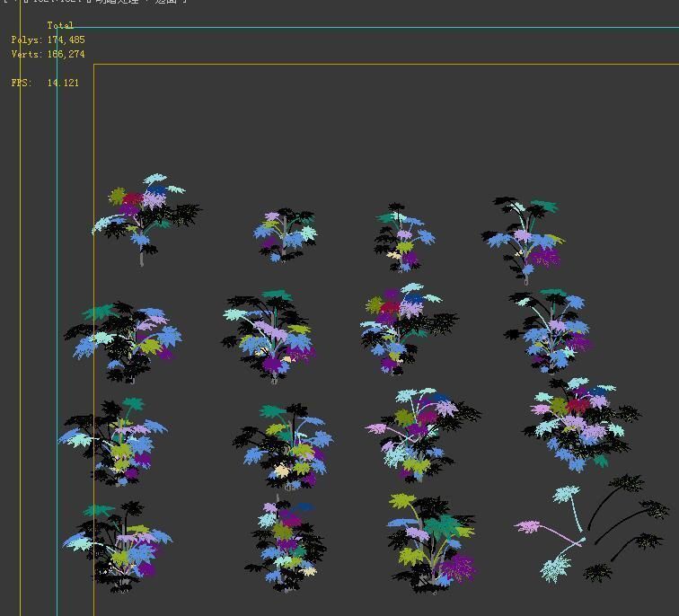Select the plant in row two, column three

(x=409, y=329)
